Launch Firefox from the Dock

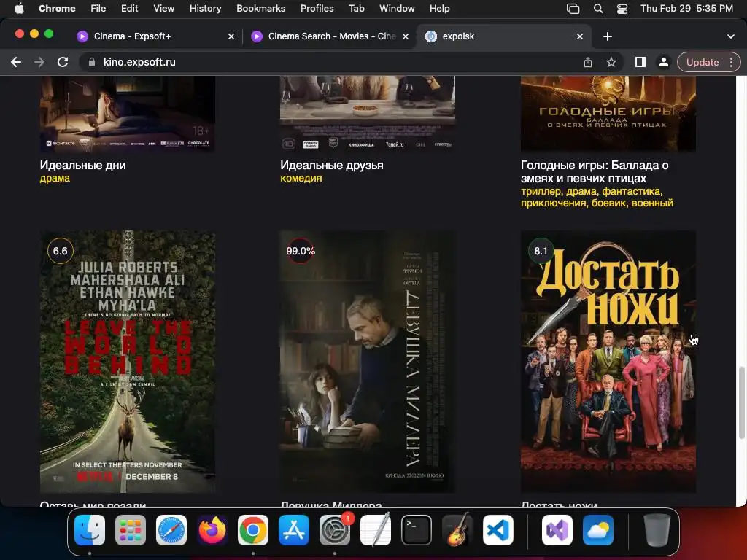[x=212, y=530]
